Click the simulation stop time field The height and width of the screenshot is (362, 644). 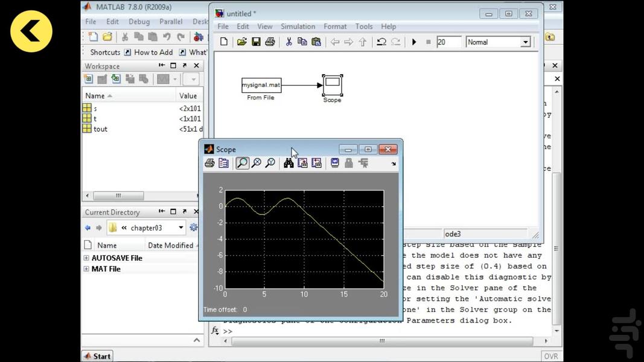448,42
